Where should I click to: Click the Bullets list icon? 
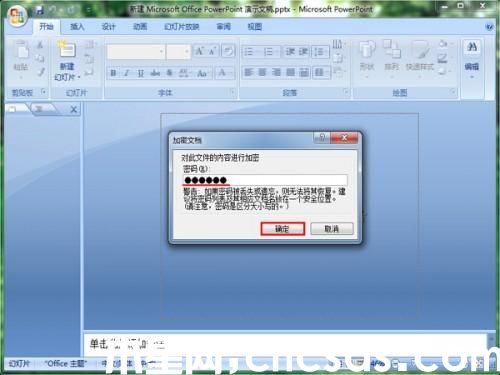click(x=249, y=52)
